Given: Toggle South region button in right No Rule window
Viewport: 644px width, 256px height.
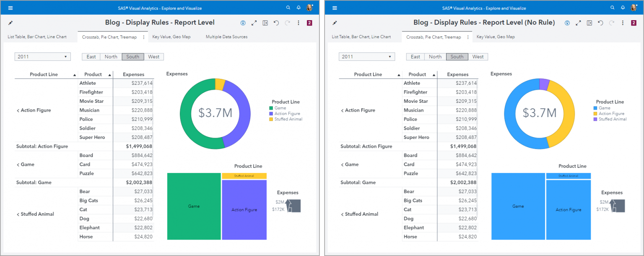Looking at the screenshot, I should tap(457, 57).
